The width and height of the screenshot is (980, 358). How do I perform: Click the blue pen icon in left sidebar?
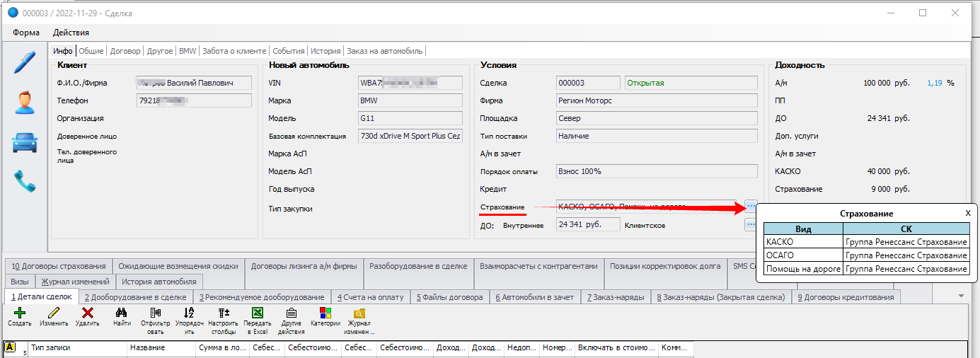[25, 63]
